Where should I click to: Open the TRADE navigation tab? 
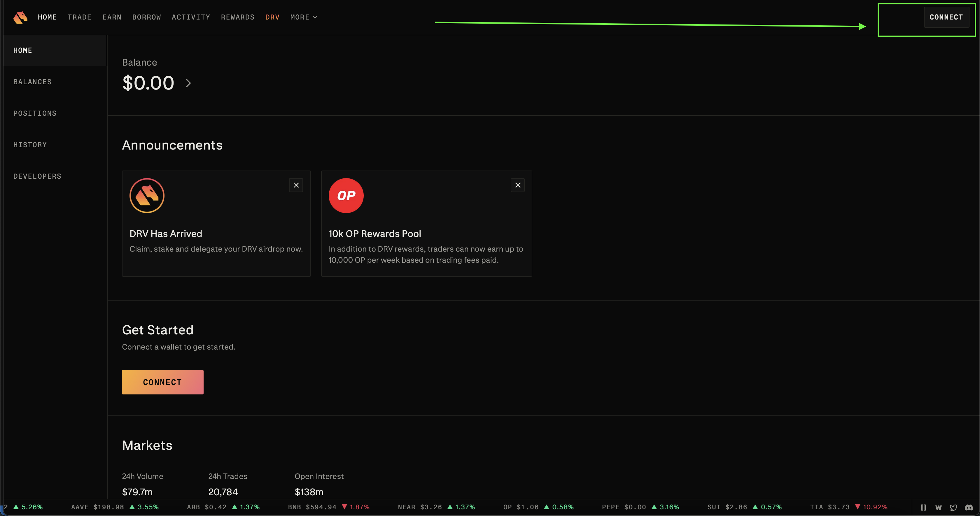tap(79, 17)
